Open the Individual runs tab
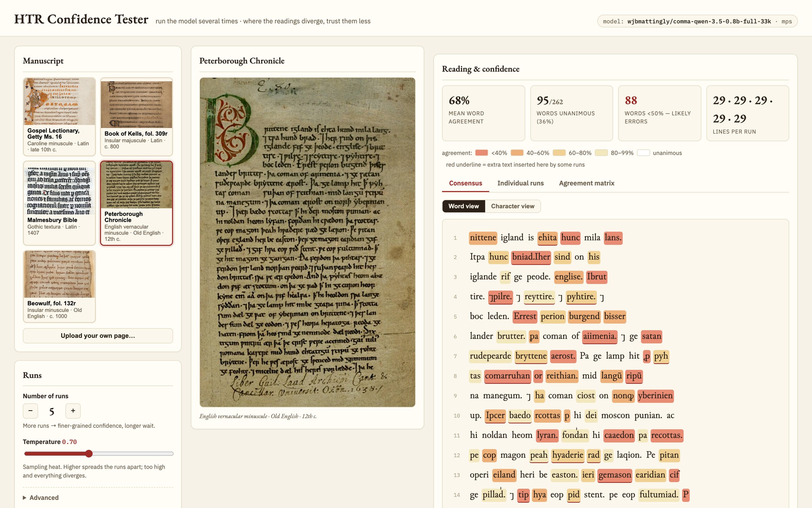This screenshot has width=812, height=508. coord(520,183)
